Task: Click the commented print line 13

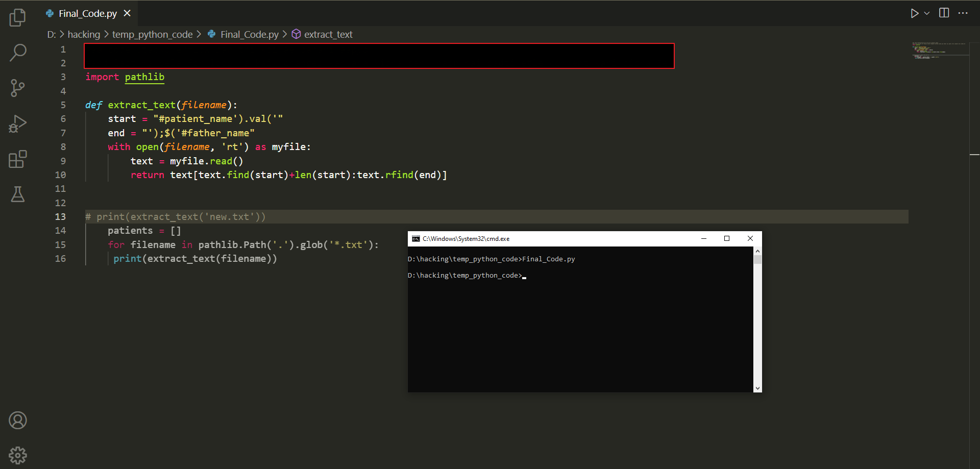Action: (176, 217)
